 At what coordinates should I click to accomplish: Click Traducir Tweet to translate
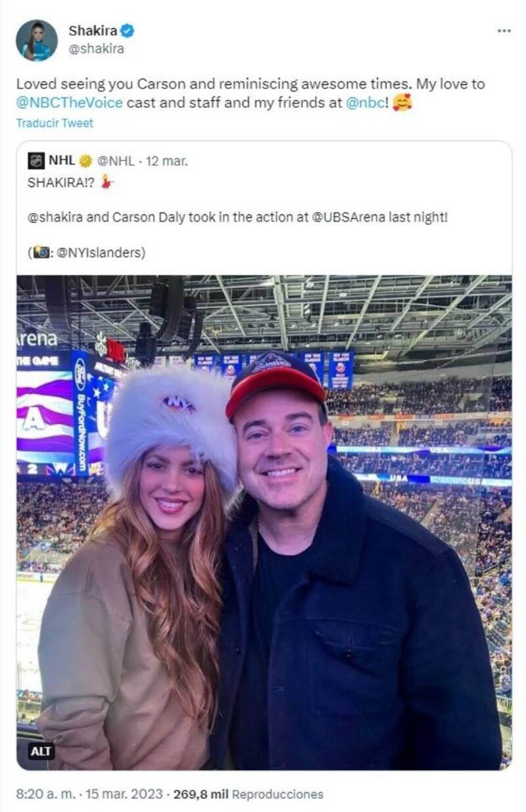pyautogui.click(x=55, y=123)
